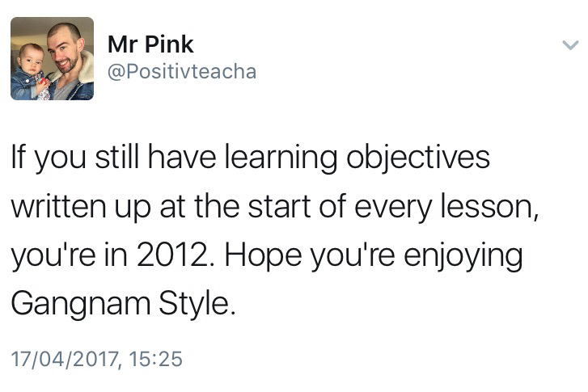Click the tweet's opening word "If"
Image resolution: width=588 pixels, height=392 pixels.
[x=17, y=158]
